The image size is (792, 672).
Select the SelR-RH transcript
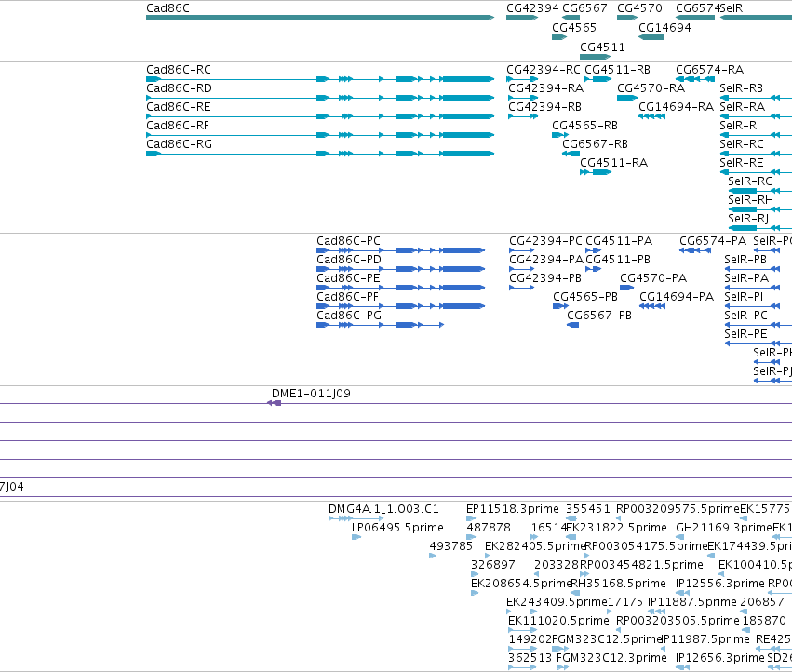point(759,209)
